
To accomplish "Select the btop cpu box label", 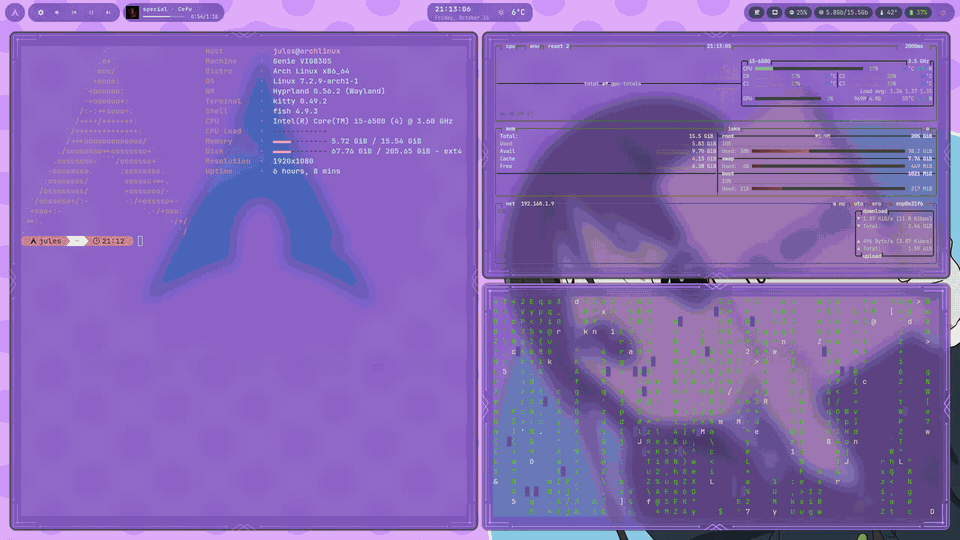I will [x=510, y=47].
